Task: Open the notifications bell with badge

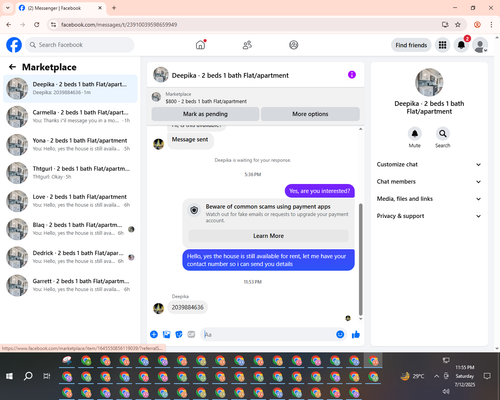Action: coord(461,45)
